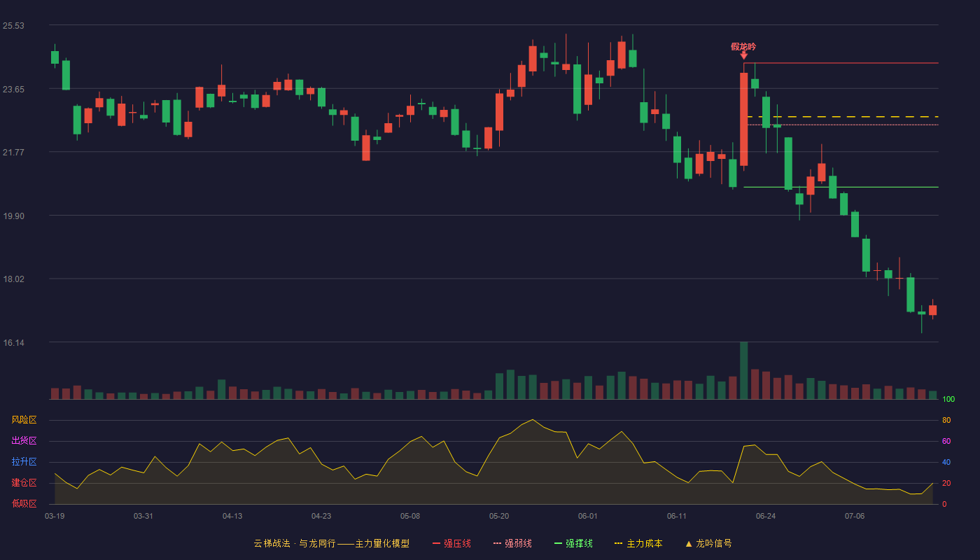Click the green 100 indicator scale value
Image resolution: width=980 pixels, height=560 pixels.
pos(948,400)
